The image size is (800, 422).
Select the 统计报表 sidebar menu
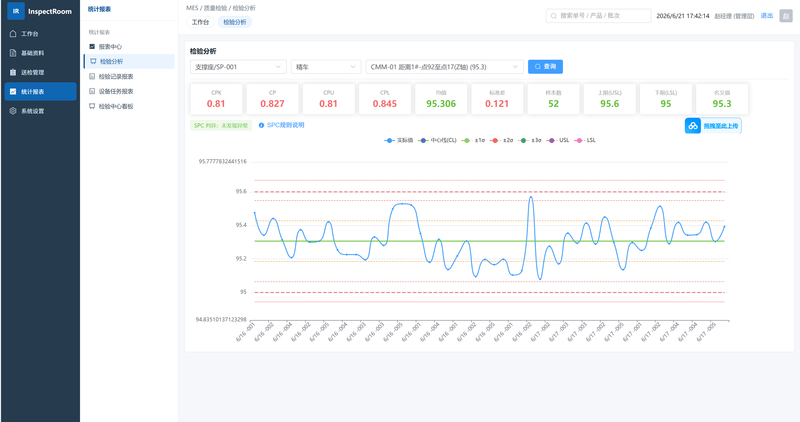coord(41,92)
